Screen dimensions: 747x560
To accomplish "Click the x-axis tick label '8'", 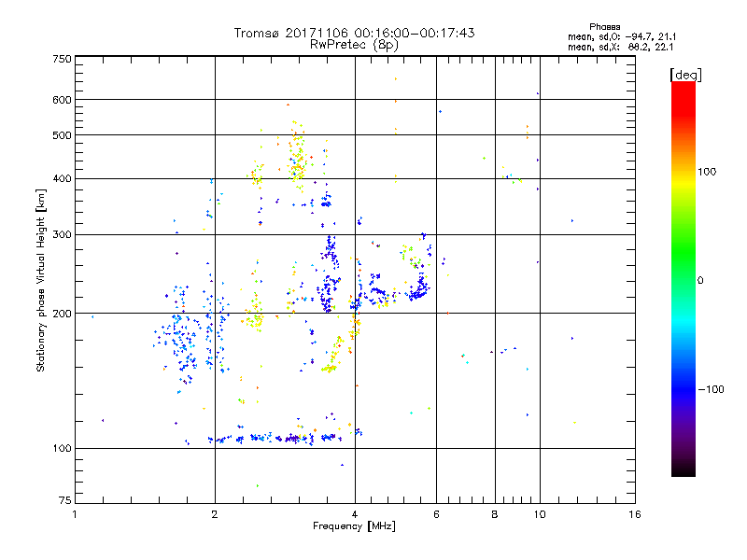I will point(495,514).
